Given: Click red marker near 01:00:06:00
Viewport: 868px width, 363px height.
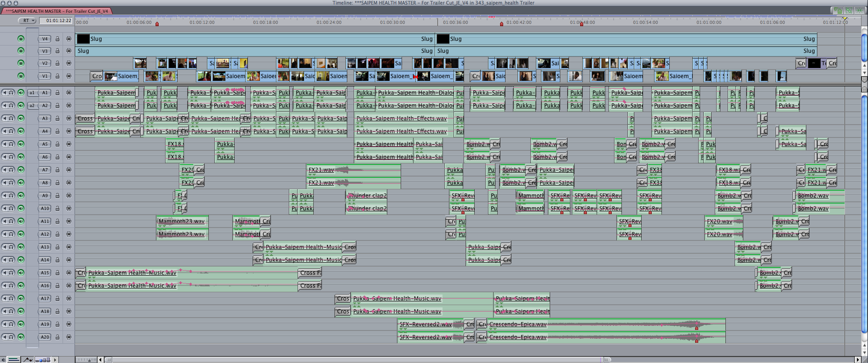Looking at the screenshot, I should tap(157, 24).
